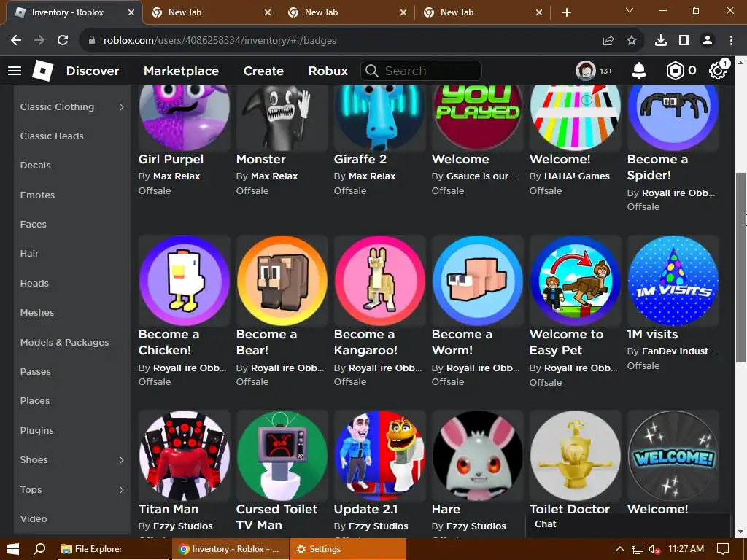This screenshot has height=560, width=747.
Task: Bookmark this page with the star icon
Action: coord(632,41)
